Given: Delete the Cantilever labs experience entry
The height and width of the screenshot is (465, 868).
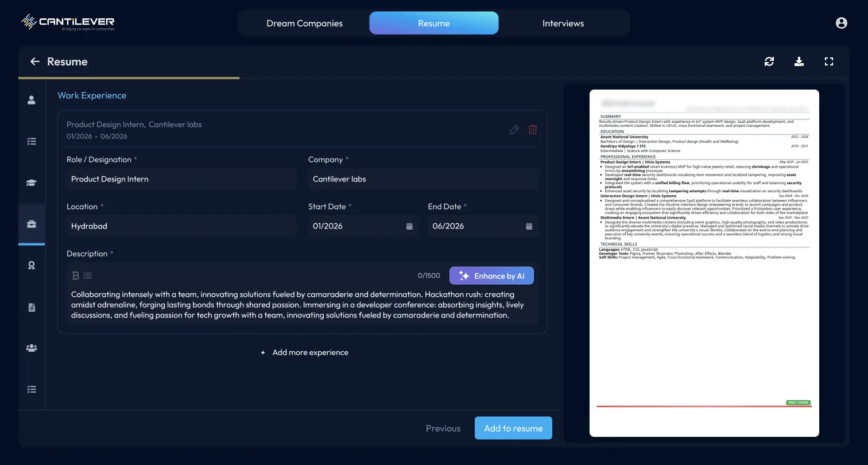Looking at the screenshot, I should point(533,130).
